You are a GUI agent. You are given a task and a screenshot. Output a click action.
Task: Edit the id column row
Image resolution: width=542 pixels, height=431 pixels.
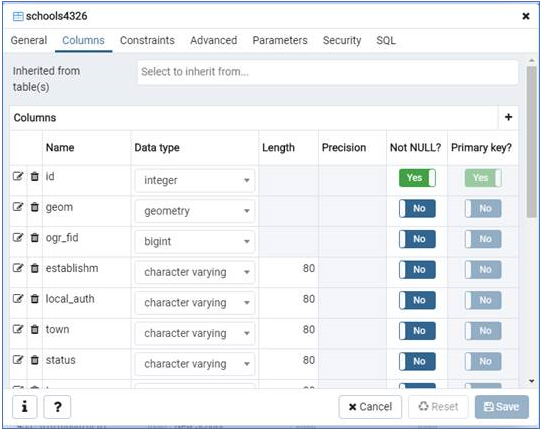coord(18,176)
